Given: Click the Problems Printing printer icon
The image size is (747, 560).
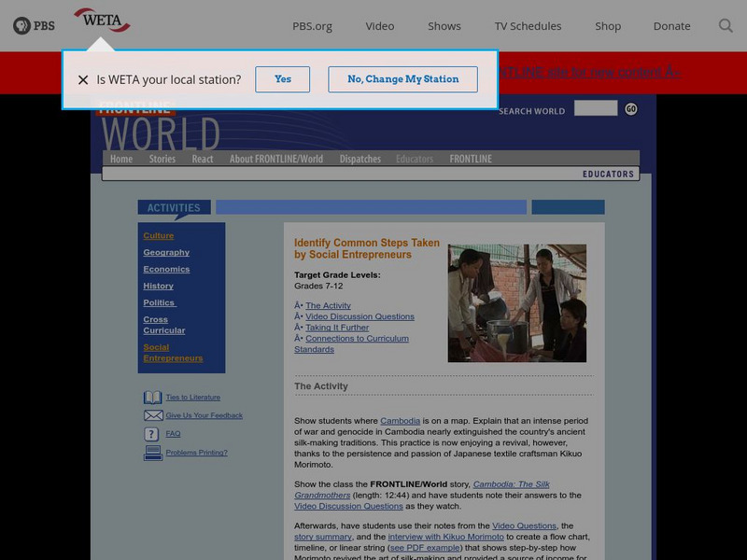Looking at the screenshot, I should click(x=153, y=453).
